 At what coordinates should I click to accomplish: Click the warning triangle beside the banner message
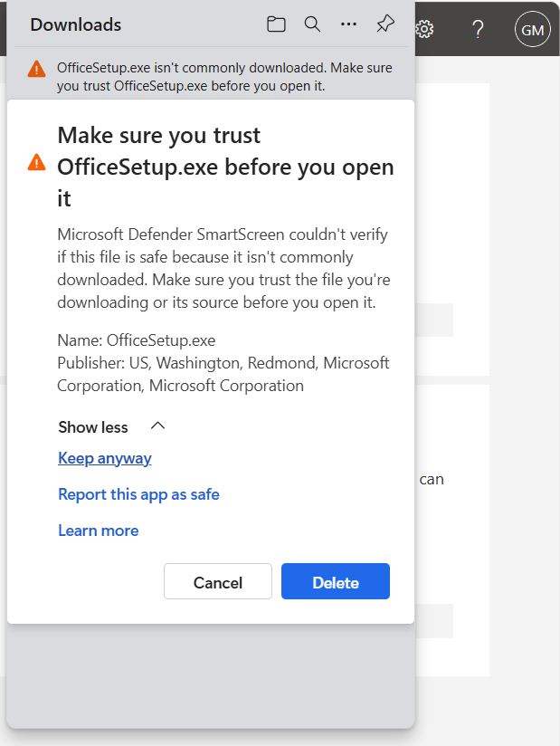click(36, 69)
